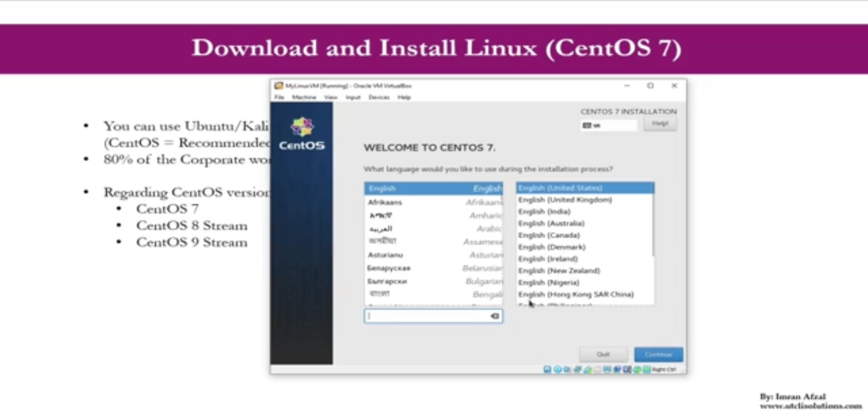The height and width of the screenshot is (412, 868).
Task: Open the View menu
Action: click(x=331, y=97)
